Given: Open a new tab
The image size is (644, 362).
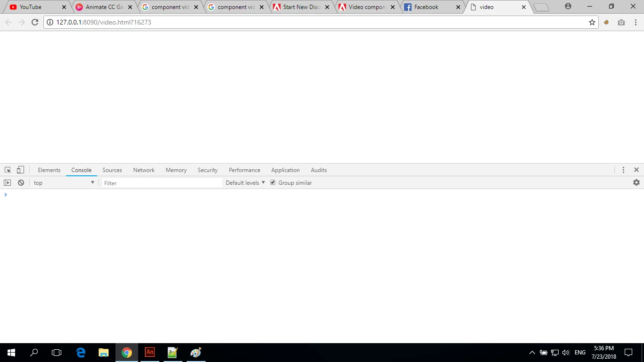Looking at the screenshot, I should point(541,7).
